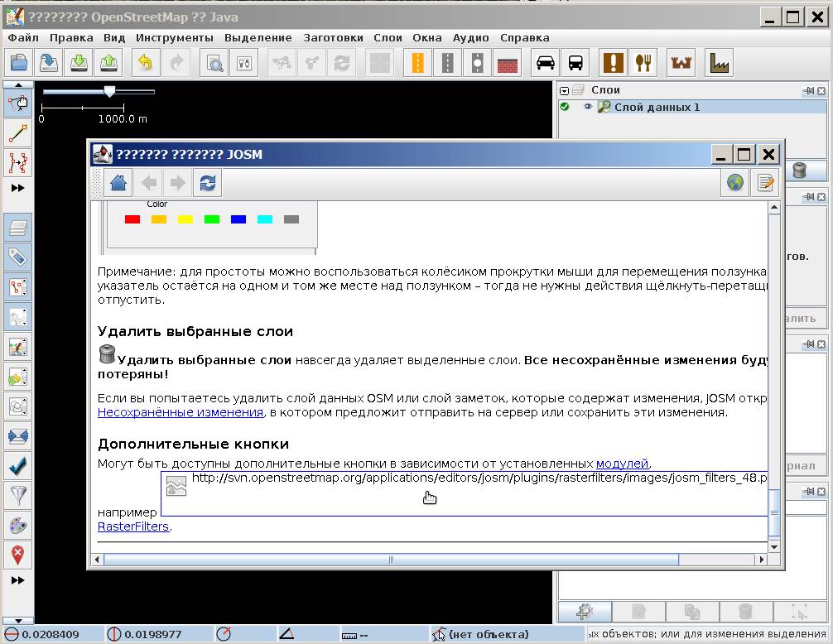
Task: Click the upload data toolbar icon
Action: 108,63
